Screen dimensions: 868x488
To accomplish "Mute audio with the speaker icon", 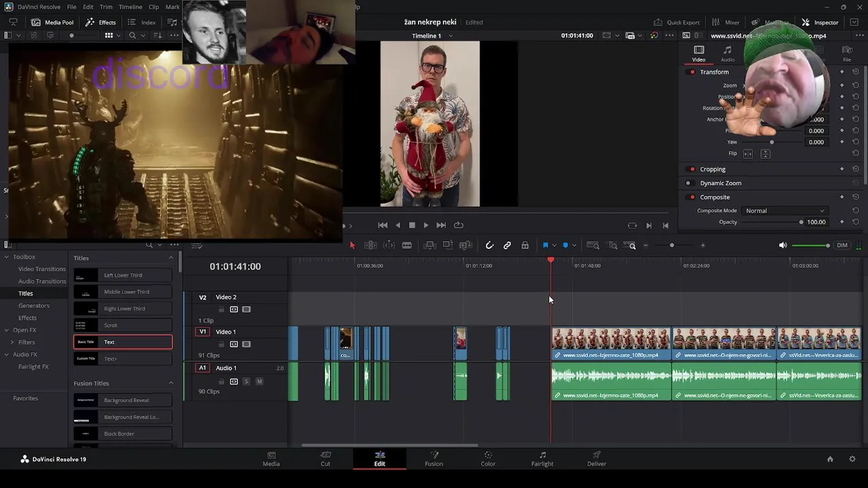I will coord(783,245).
